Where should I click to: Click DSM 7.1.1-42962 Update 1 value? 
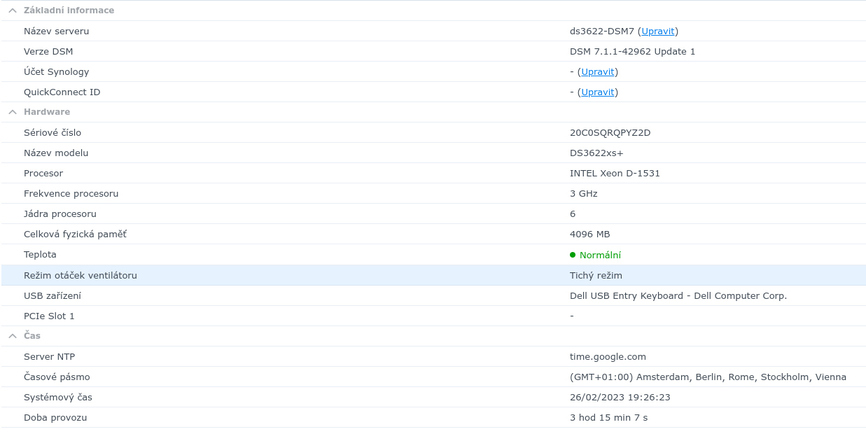point(632,52)
